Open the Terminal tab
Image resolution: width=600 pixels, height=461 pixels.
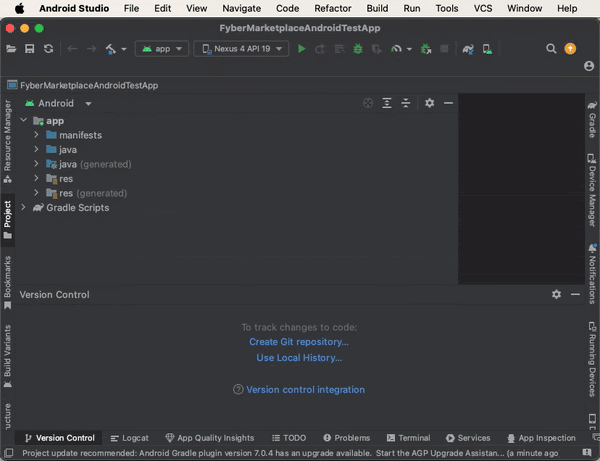[408, 438]
